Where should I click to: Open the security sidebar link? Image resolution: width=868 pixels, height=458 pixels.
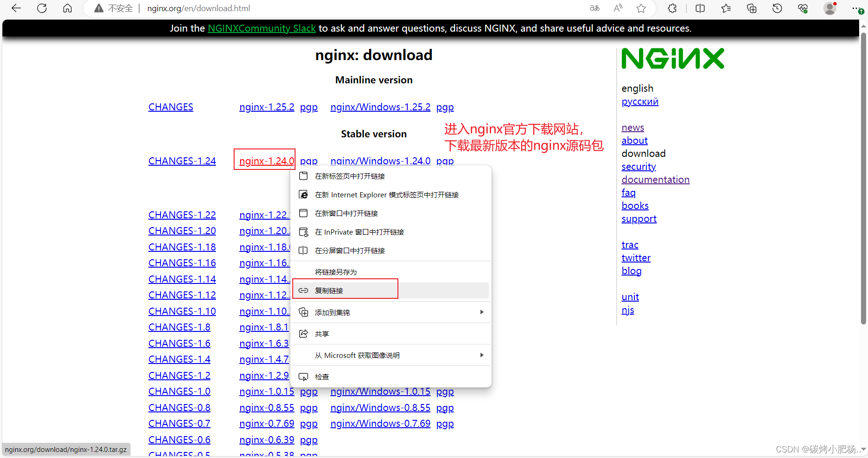coord(639,167)
